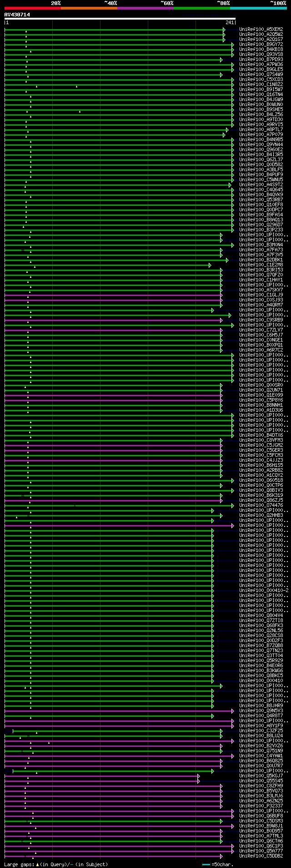The height and width of the screenshot is (868, 291).
Task: Select the UniRef100_A6R7C2 row label
Action: pos(261,350)
